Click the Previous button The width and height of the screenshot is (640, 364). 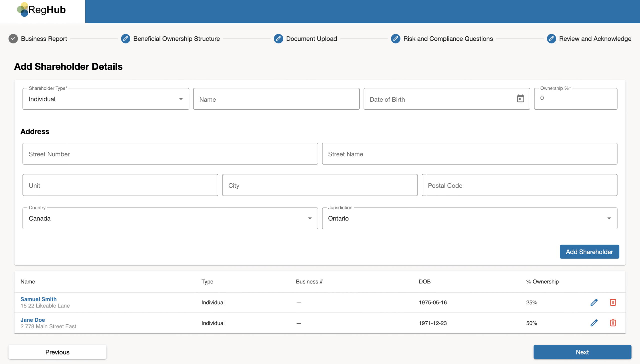(57, 352)
